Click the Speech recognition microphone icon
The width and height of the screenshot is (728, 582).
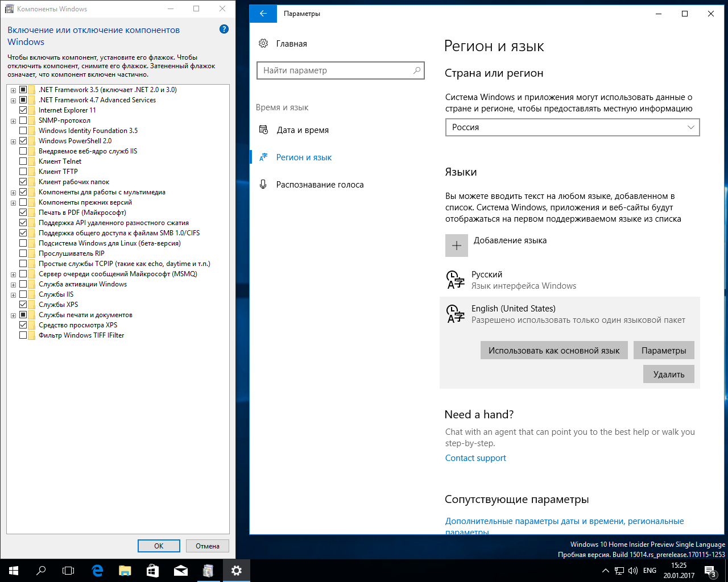click(x=263, y=184)
